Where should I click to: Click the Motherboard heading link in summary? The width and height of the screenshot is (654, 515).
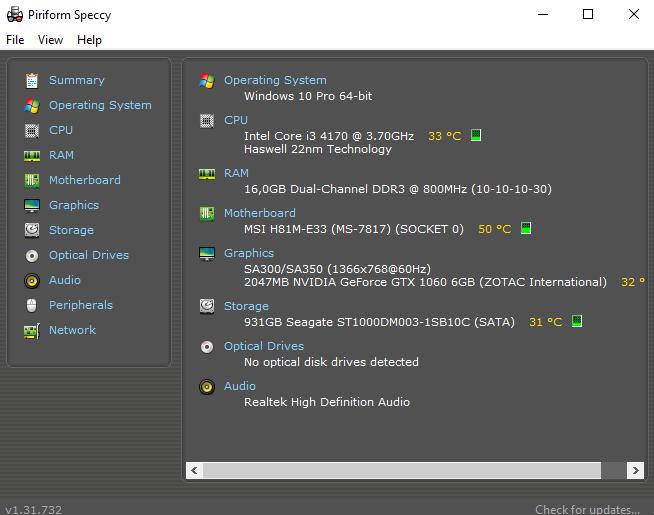[x=260, y=213]
